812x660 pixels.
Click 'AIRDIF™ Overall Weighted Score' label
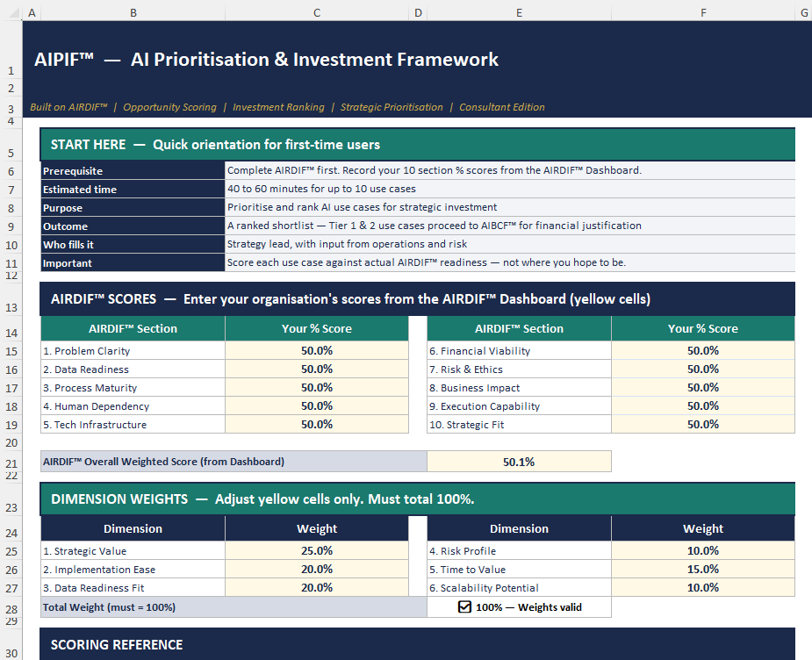click(x=234, y=462)
